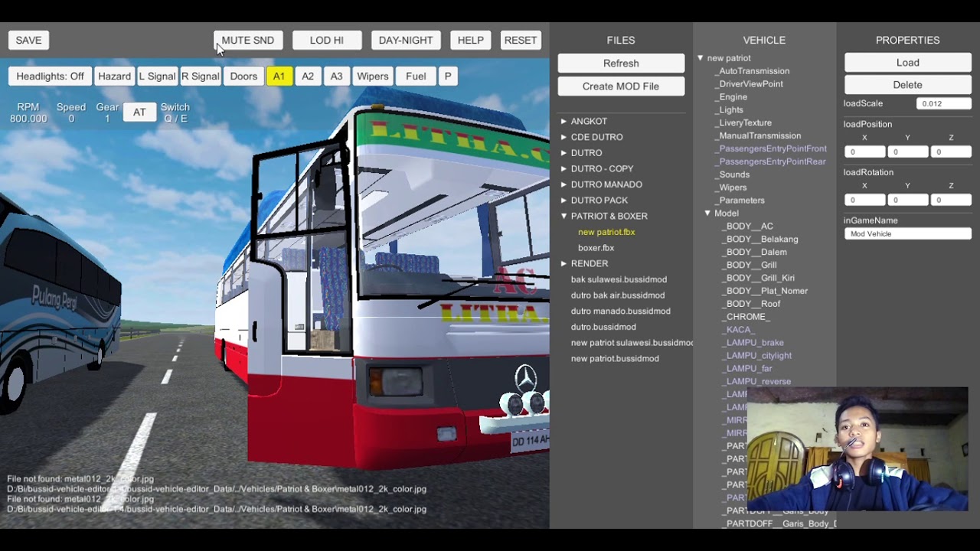The image size is (980, 551).
Task: Select _BODY__AC model part
Action: tap(748, 227)
